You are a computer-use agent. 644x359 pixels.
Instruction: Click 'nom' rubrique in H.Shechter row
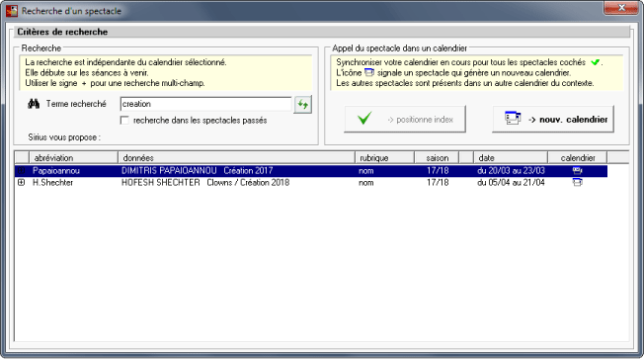pyautogui.click(x=365, y=182)
